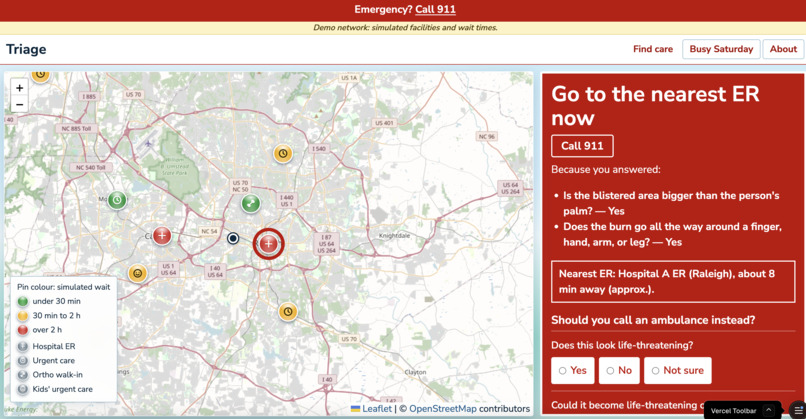Open the OpenStreetMap attribution link
This screenshot has height=419, width=806.
click(443, 409)
